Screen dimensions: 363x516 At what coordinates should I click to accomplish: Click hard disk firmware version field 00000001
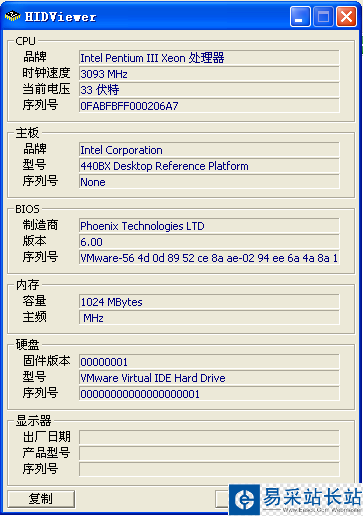(209, 362)
